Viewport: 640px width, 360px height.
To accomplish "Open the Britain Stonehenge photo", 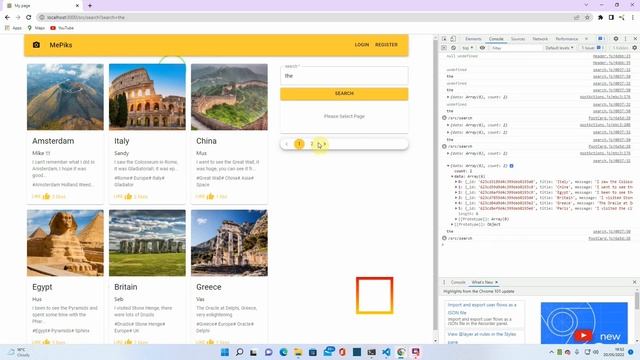I will 147,243.
